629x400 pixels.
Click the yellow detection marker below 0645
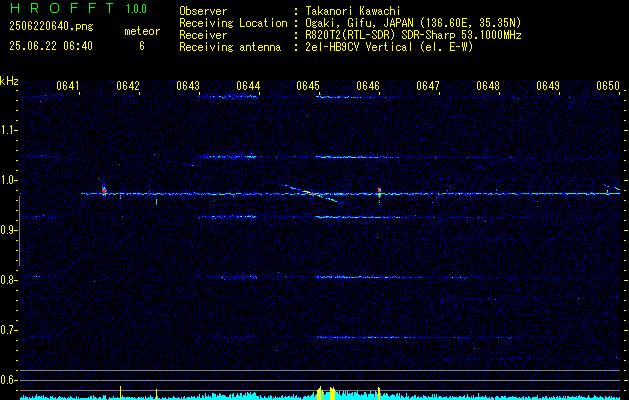[x=320, y=393]
